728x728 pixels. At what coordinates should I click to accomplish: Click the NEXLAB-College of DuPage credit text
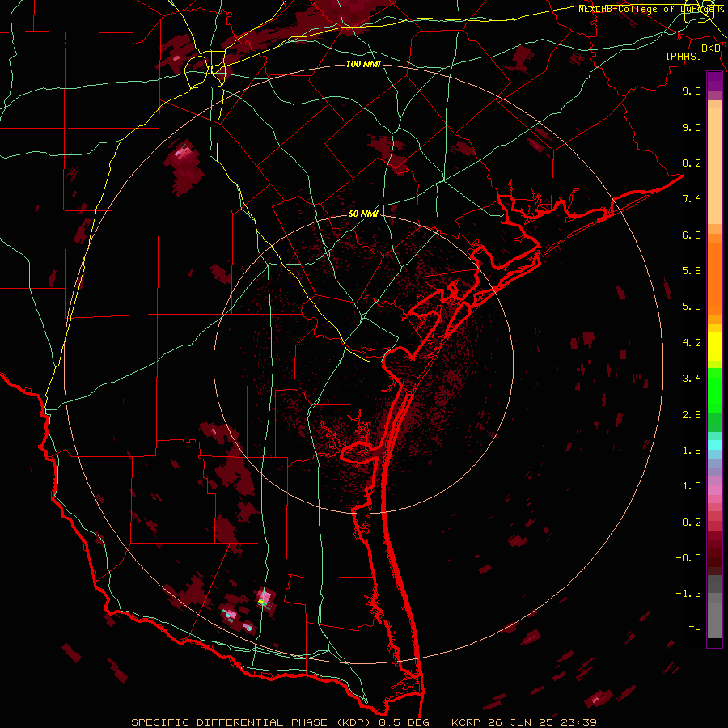tap(650, 9)
